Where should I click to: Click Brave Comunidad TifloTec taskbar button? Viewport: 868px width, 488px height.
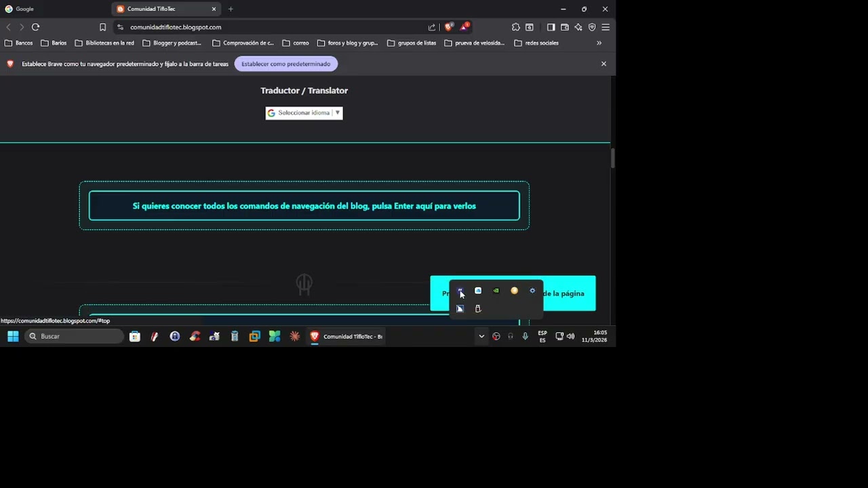click(x=347, y=336)
